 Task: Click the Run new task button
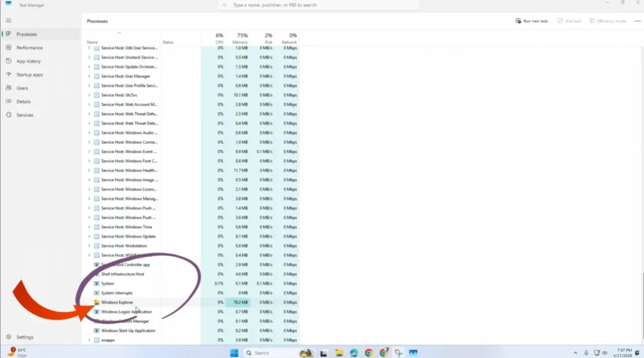pos(531,21)
